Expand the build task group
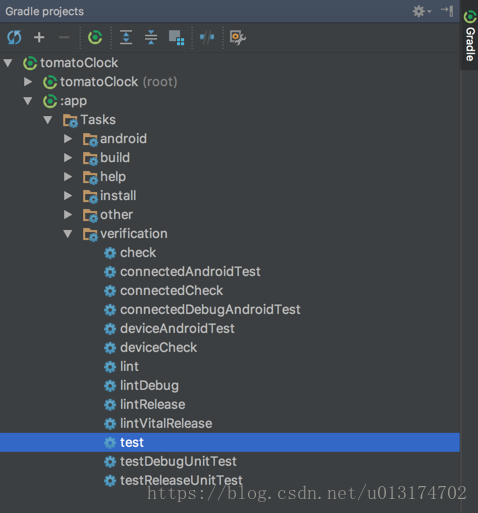Image resolution: width=478 pixels, height=513 pixels. [68, 158]
